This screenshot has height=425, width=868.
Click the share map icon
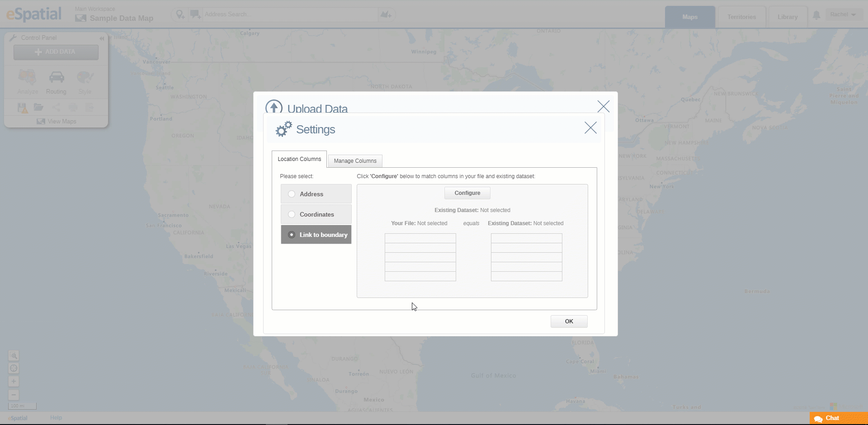56,108
